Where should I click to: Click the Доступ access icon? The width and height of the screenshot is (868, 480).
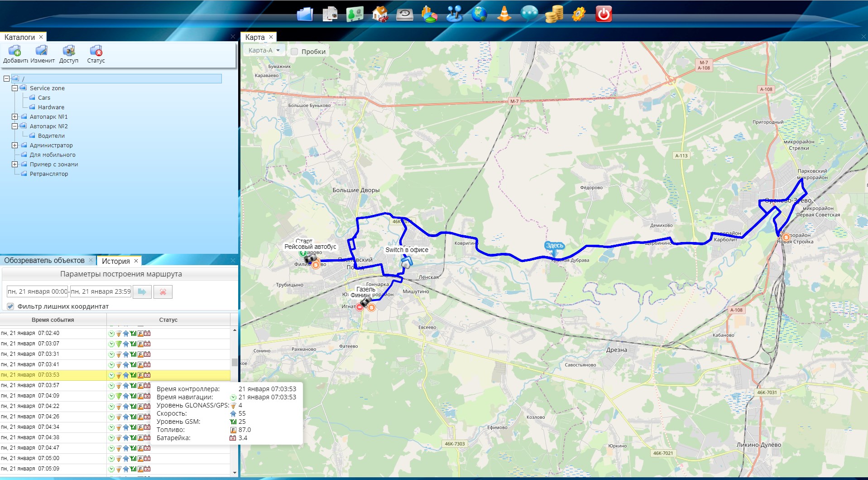coord(69,54)
